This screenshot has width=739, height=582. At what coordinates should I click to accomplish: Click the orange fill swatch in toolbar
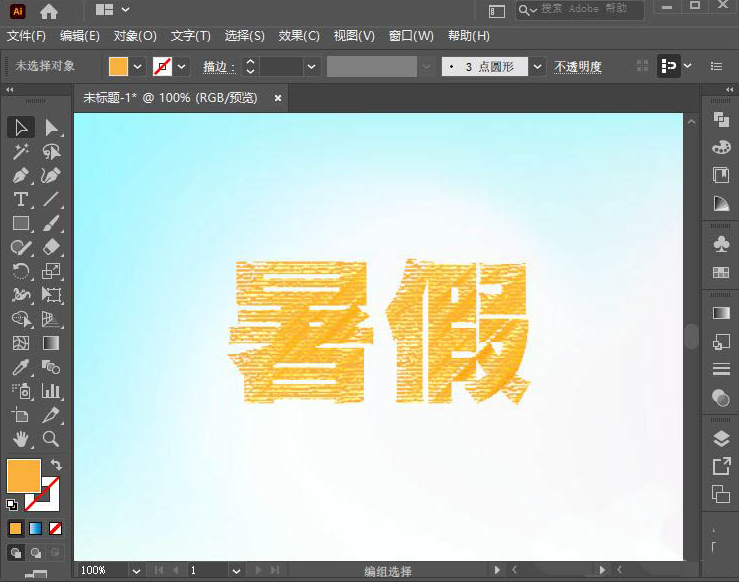[x=24, y=476]
